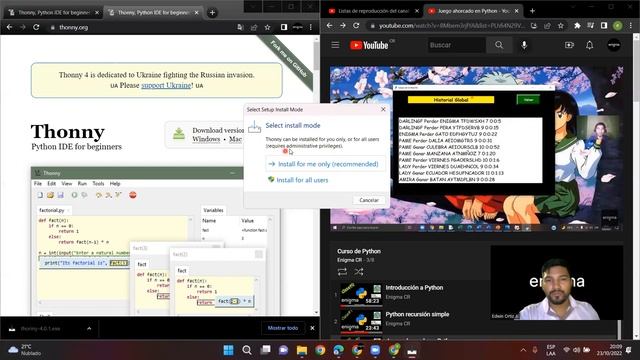Select the second Thonny Python IDE tab
The image size is (640, 360).
153,13
